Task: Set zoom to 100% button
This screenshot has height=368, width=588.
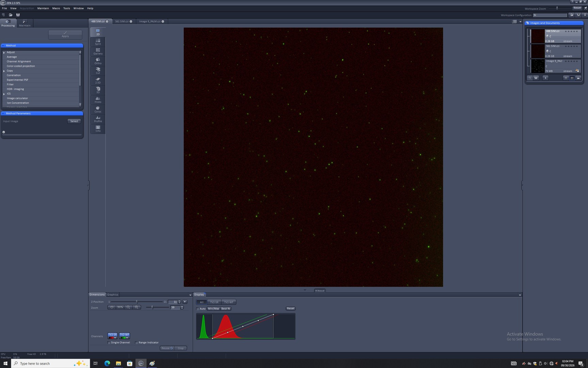Action: pos(120,307)
